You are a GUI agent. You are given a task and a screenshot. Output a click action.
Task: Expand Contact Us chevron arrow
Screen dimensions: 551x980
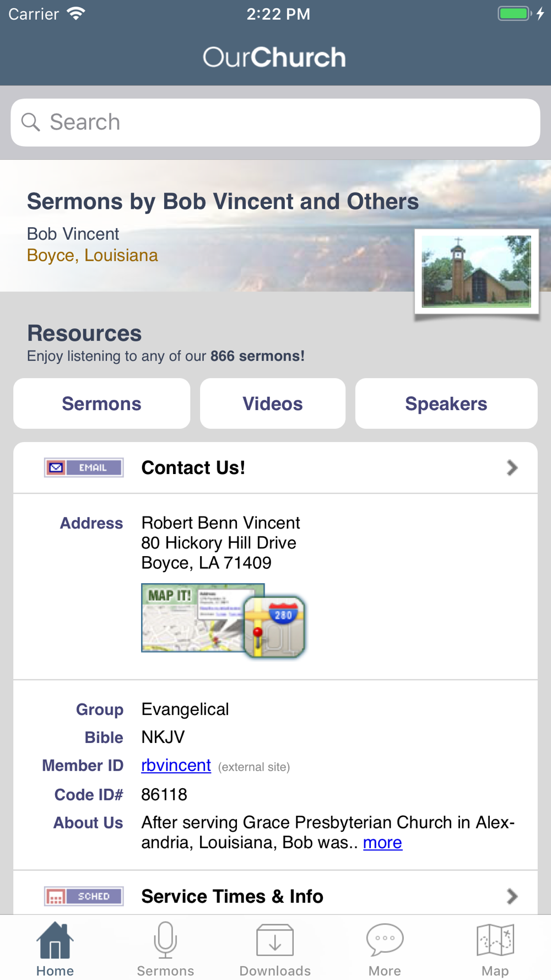click(512, 467)
